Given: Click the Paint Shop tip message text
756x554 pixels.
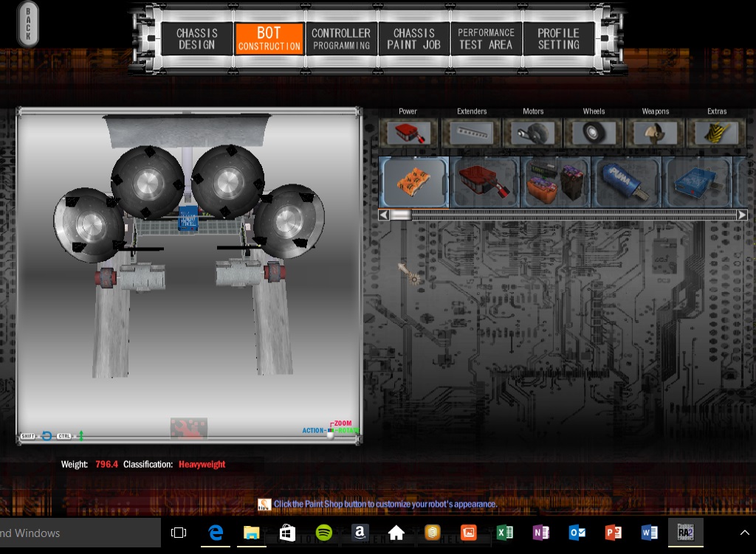Looking at the screenshot, I should click(385, 504).
